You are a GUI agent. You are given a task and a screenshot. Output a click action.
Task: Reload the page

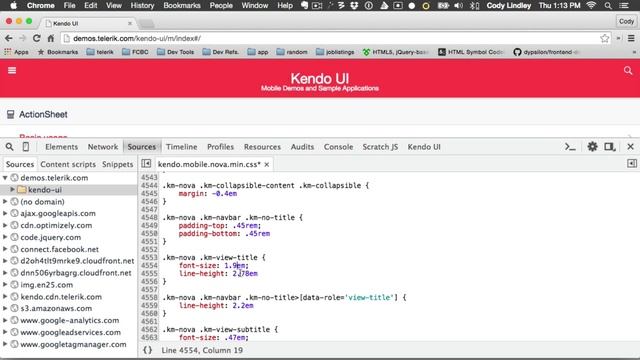point(36,38)
